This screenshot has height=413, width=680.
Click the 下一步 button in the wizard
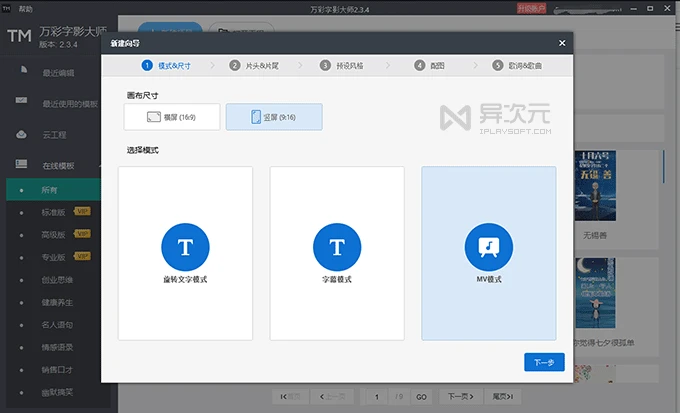[544, 362]
